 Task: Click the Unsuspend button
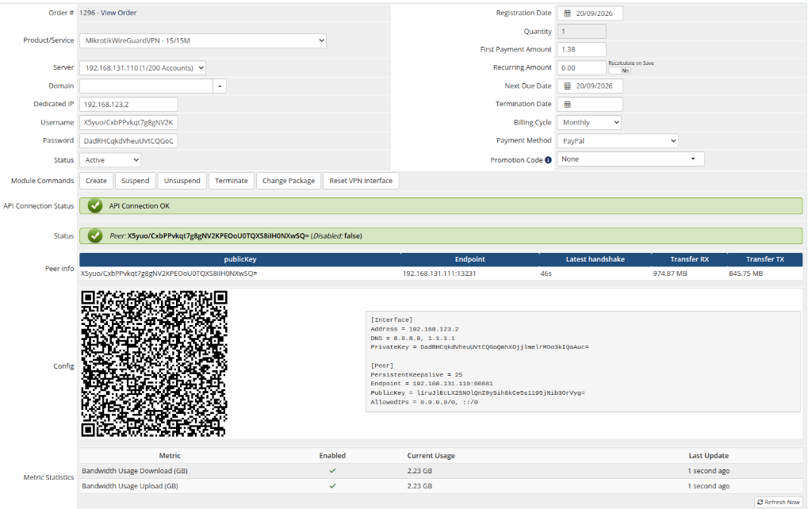tap(182, 181)
